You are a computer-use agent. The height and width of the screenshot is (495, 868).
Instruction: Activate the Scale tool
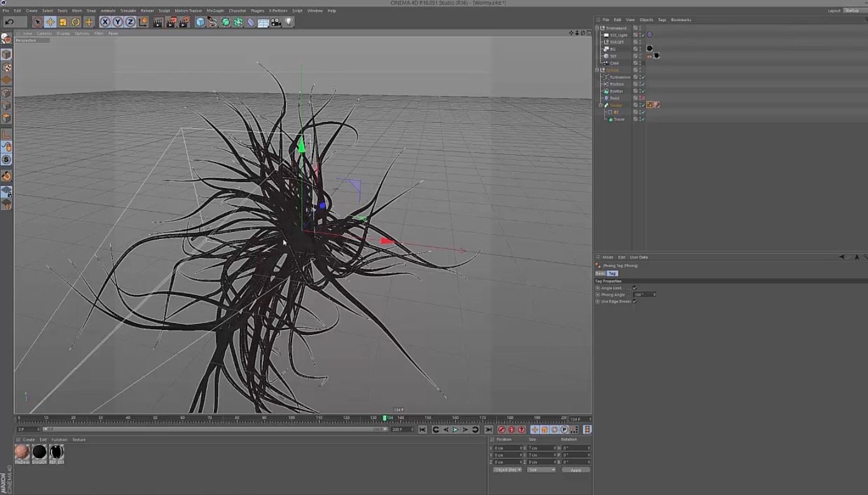point(63,22)
